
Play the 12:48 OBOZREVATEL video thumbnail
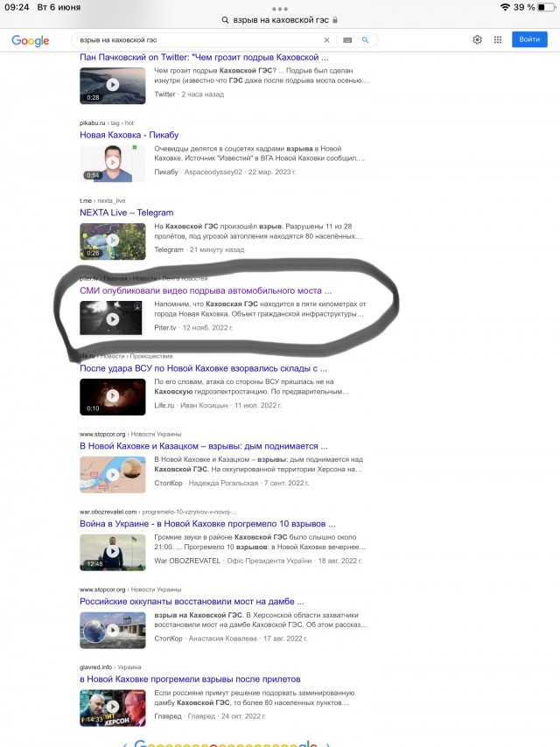[113, 552]
